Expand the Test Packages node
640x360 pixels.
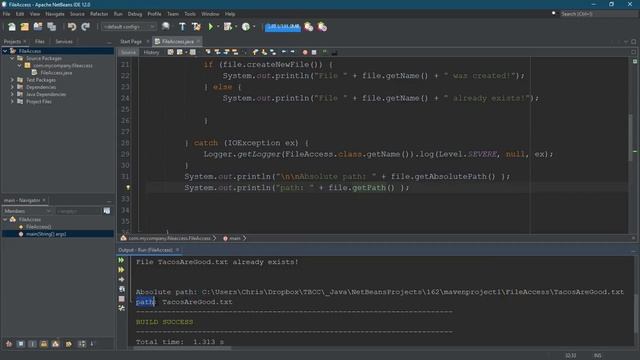pyautogui.click(x=12, y=80)
